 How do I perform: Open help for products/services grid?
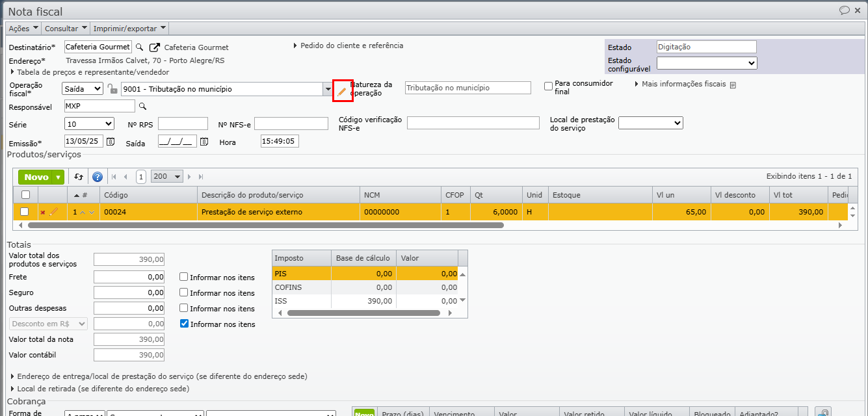coord(98,177)
